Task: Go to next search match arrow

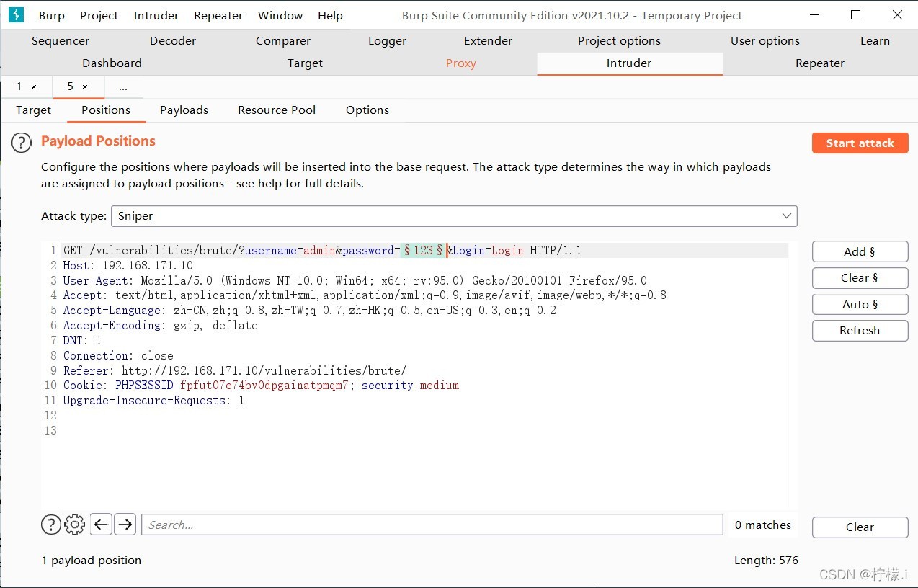Action: tap(125, 525)
